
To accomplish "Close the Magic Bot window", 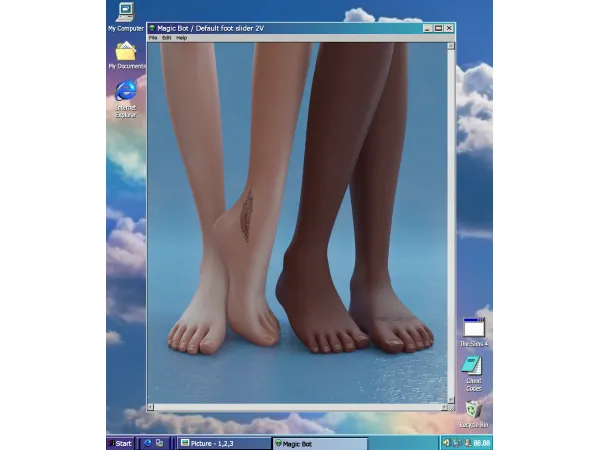I will click(x=449, y=28).
